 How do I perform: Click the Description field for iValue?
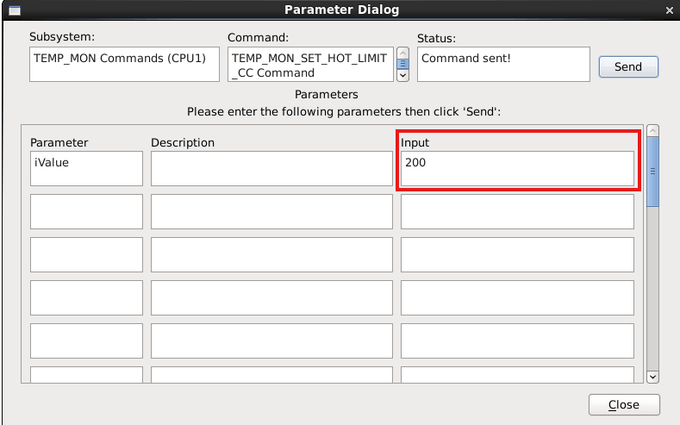tap(271, 168)
